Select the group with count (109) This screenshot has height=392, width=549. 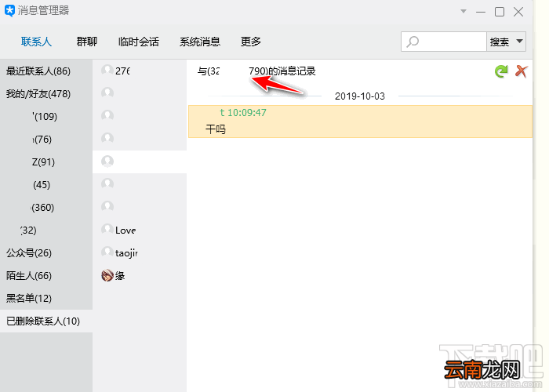[46, 117]
